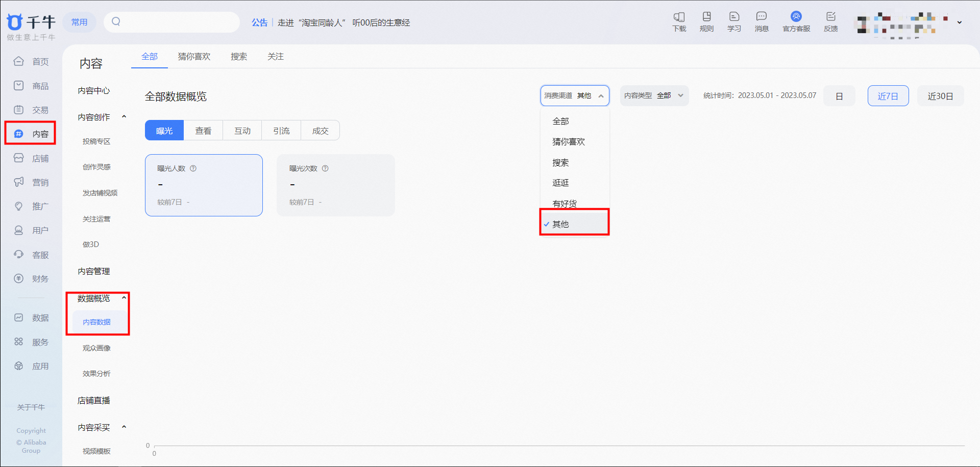Open 投稿专区 menu item
The image size is (980, 467).
pos(96,141)
